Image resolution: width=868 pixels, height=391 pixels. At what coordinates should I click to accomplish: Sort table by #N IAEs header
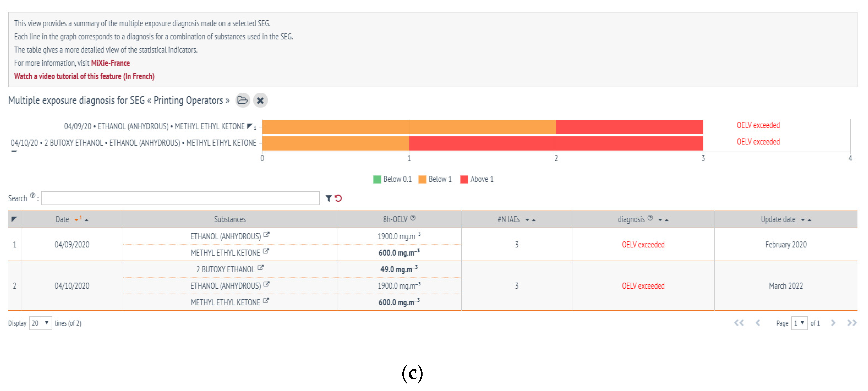[x=508, y=220]
